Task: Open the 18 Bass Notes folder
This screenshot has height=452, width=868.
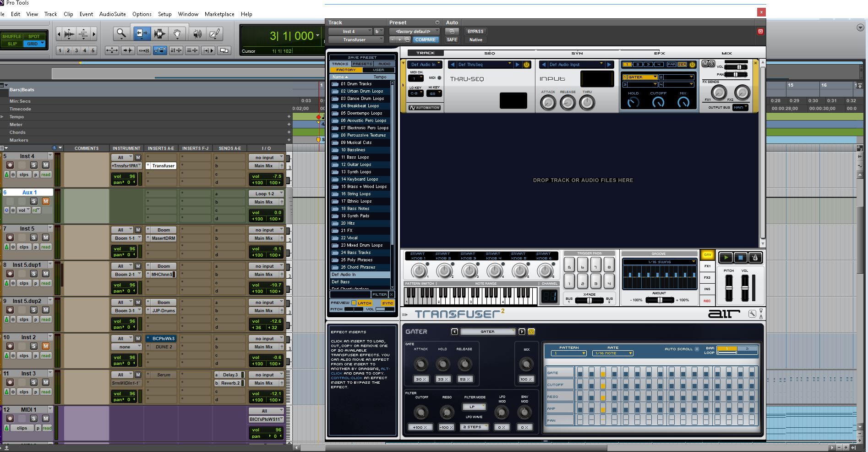Action: [x=360, y=209]
